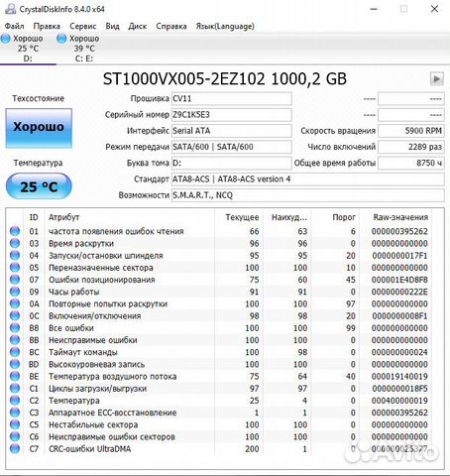Click status circle for attribute B8
450x476 pixels.
15,327
